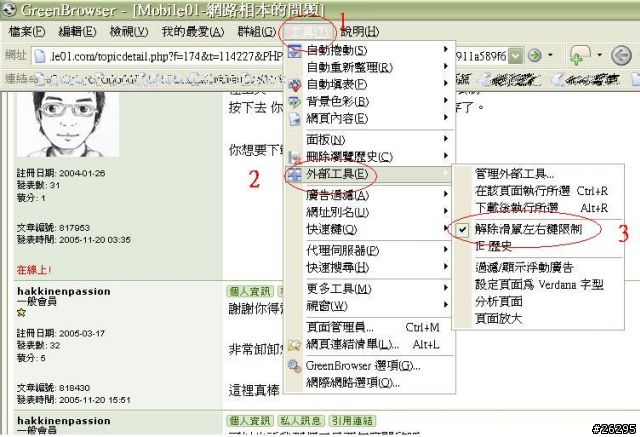Click the 自動填表(F) icon

(294, 85)
